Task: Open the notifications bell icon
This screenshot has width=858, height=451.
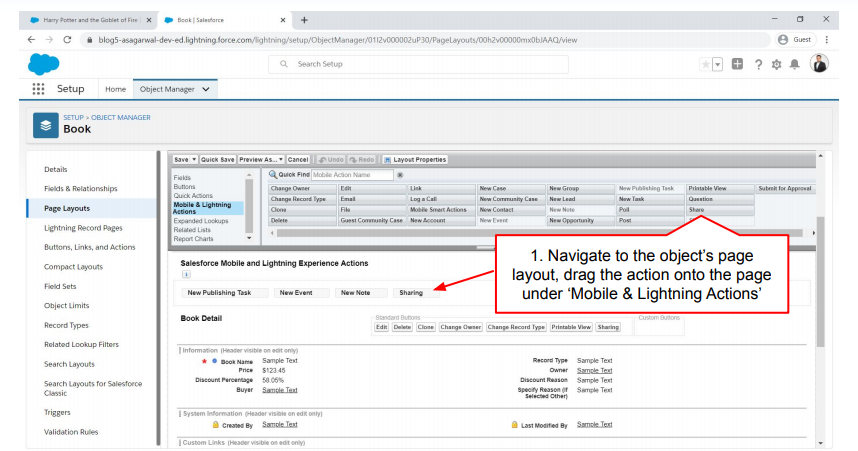Action: [795, 65]
